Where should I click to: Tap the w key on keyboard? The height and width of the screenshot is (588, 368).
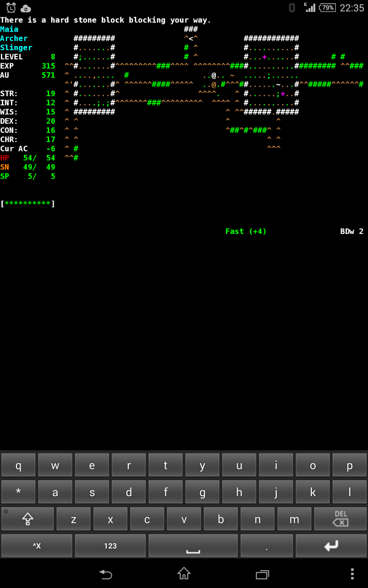[55, 465]
